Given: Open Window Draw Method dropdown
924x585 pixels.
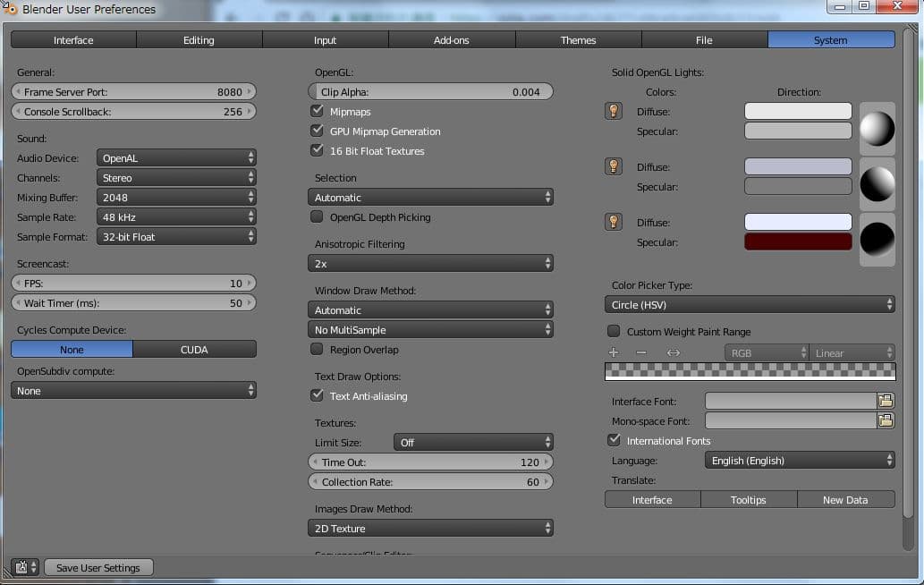Looking at the screenshot, I should (x=430, y=309).
